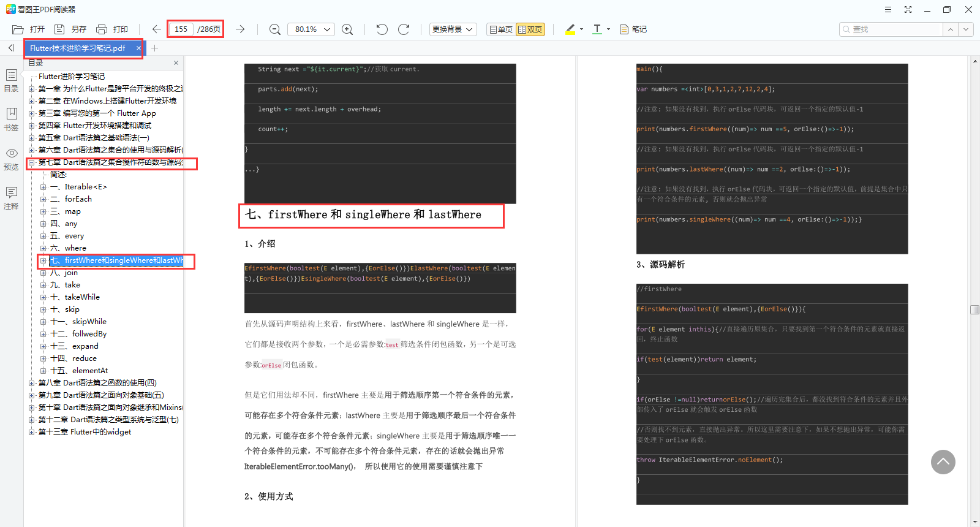This screenshot has height=527, width=980.
Task: Open the 更换背景 background dropdown
Action: (453, 29)
